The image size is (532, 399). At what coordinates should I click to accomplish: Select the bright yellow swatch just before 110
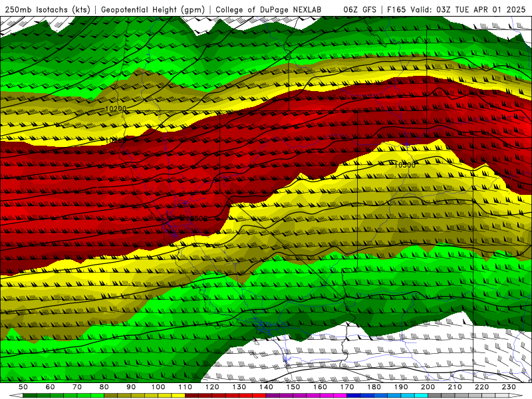point(178,396)
